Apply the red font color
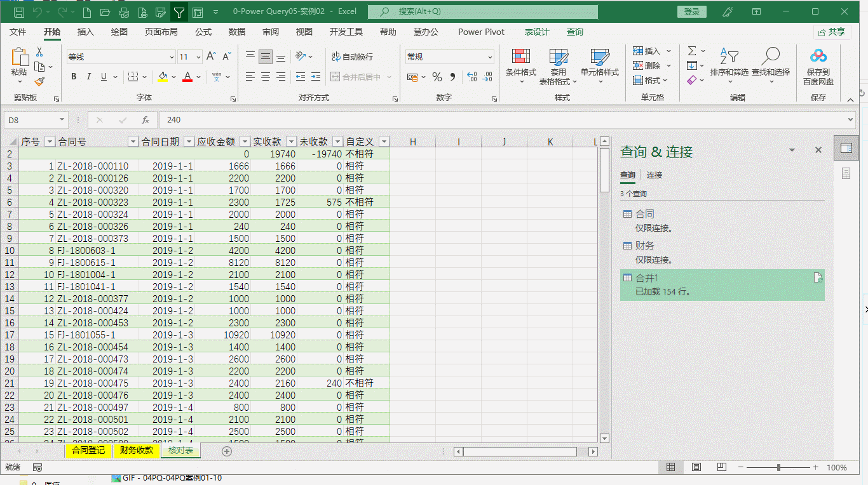The width and height of the screenshot is (868, 485). point(187,77)
